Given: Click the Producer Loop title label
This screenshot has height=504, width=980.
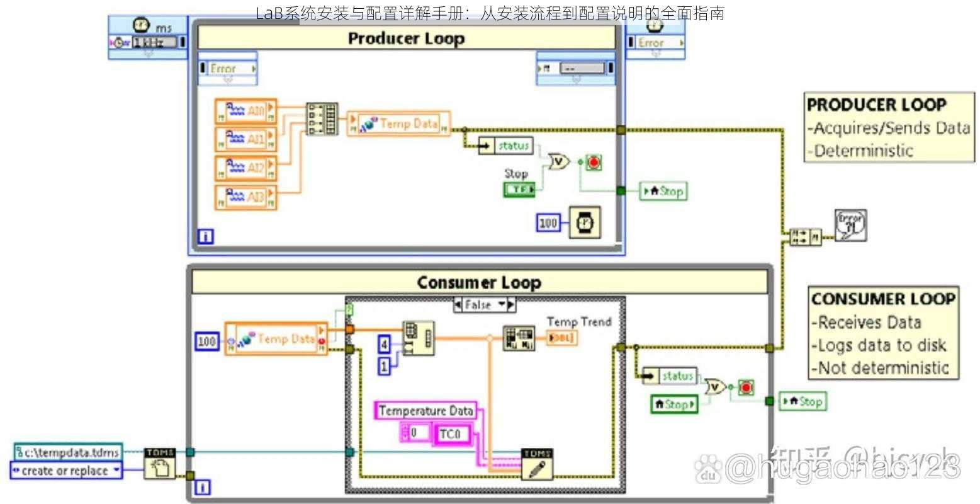Looking at the screenshot, I should pos(407,38).
